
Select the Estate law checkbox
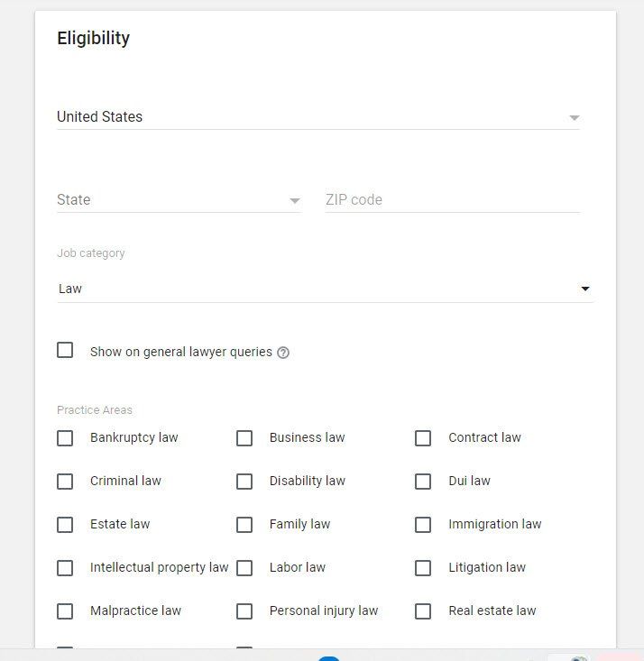click(65, 525)
